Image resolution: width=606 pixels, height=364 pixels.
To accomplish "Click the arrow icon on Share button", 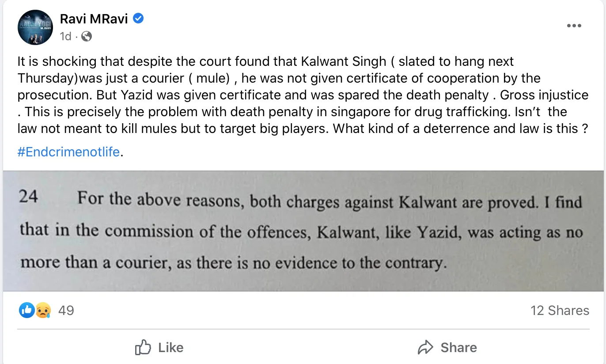I will [426, 348].
